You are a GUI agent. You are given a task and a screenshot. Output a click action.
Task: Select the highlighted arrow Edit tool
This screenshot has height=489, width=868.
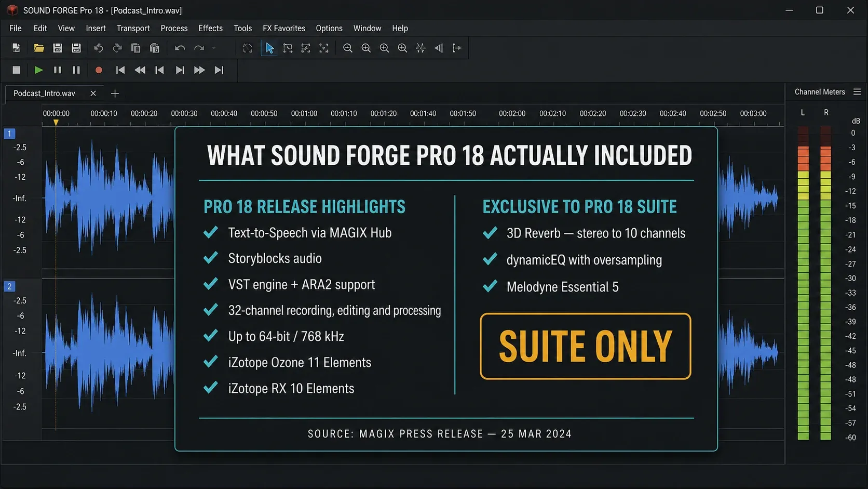(x=269, y=48)
